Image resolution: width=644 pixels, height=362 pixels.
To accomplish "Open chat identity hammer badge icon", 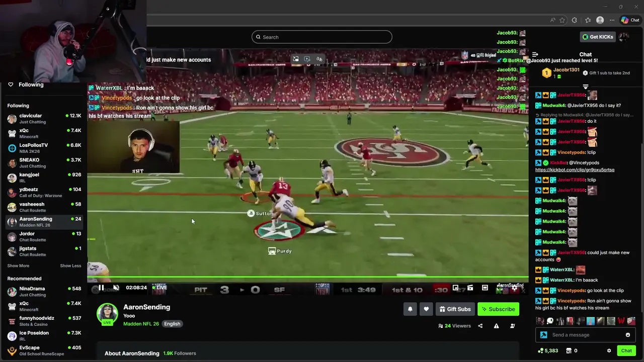I will coord(543,335).
